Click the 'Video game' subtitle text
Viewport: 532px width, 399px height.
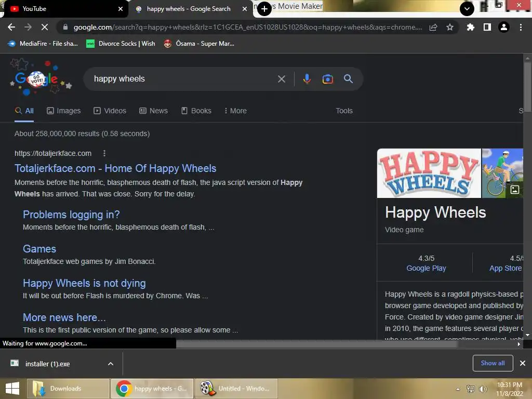pos(404,230)
